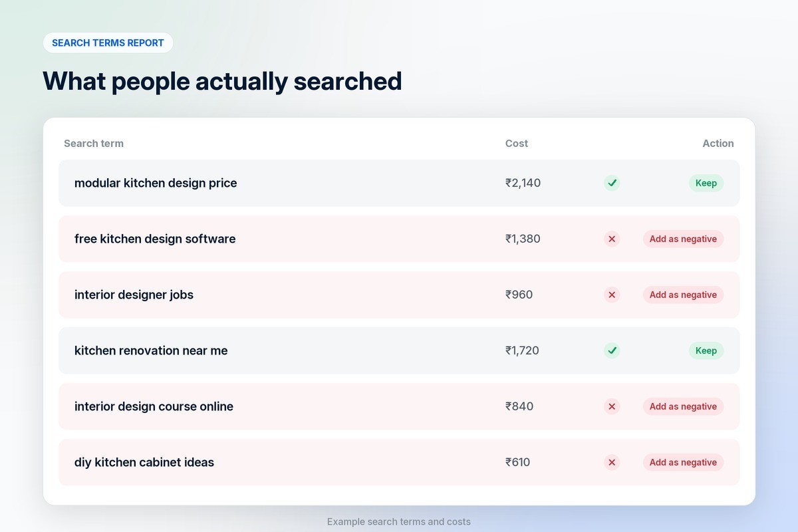Select the term interior design course online
The height and width of the screenshot is (532, 798).
pos(154,406)
